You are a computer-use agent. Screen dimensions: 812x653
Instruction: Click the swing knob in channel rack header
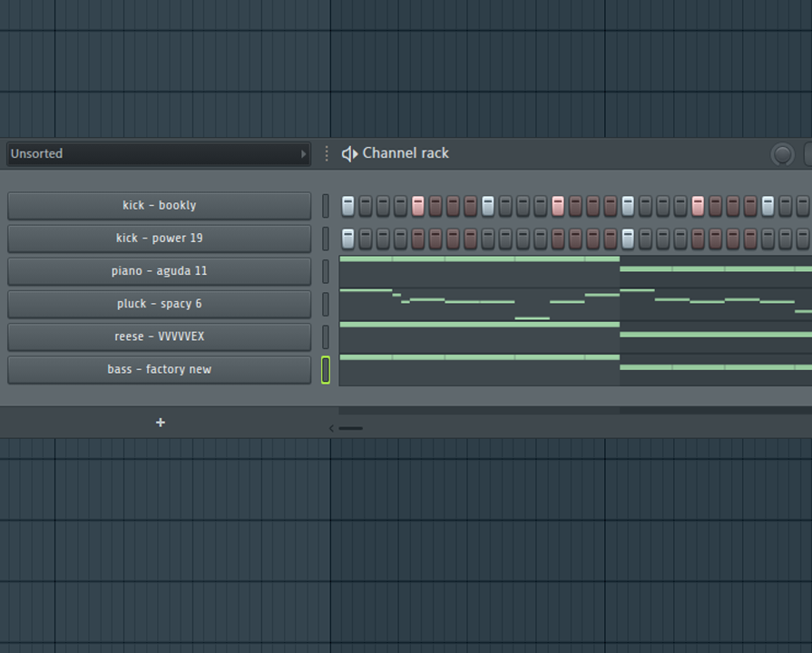coord(782,154)
